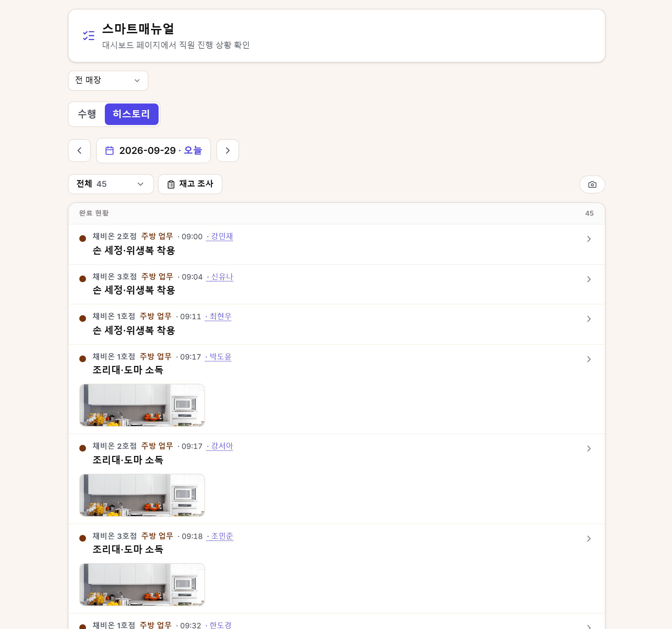
Task: Expand the 09:18 조민준 row chevron
Action: coord(589,538)
